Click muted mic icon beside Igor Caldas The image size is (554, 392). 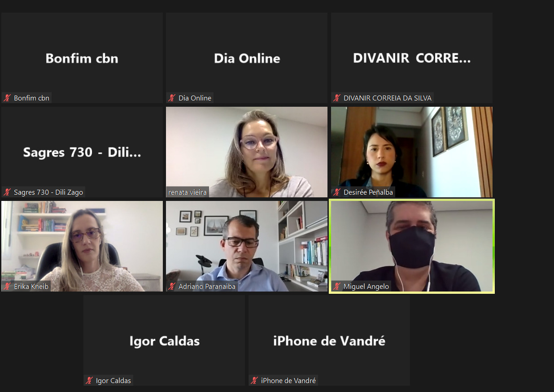(x=89, y=380)
